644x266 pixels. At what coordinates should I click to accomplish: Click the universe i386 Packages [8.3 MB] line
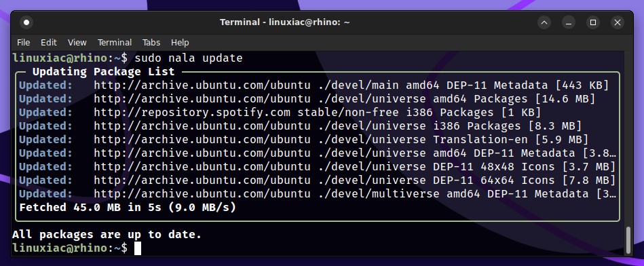pos(300,126)
